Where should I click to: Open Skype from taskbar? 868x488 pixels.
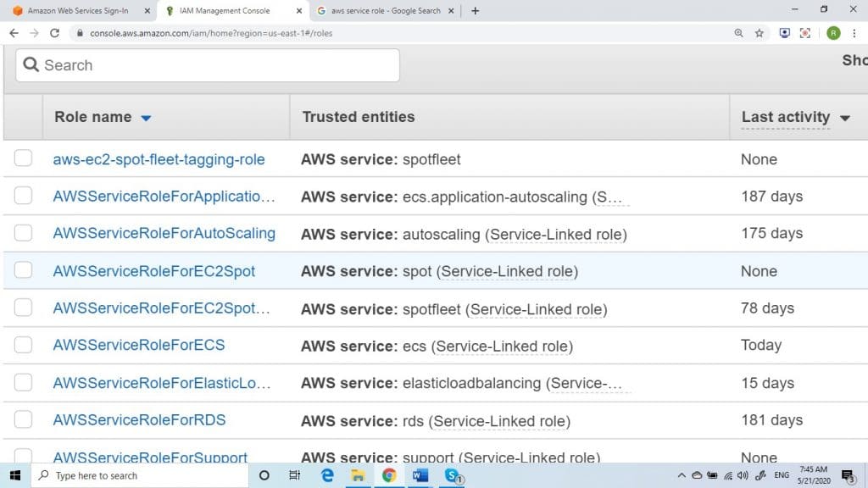coord(453,475)
